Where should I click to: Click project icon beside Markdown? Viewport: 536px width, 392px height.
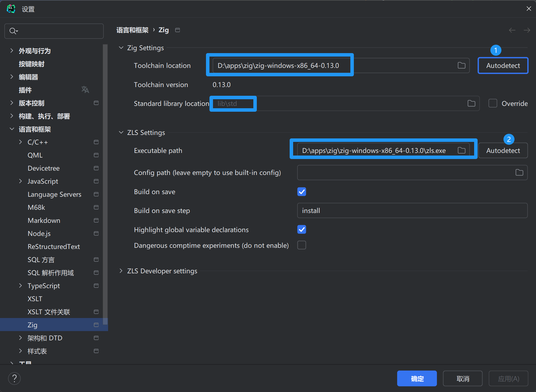tap(96, 221)
